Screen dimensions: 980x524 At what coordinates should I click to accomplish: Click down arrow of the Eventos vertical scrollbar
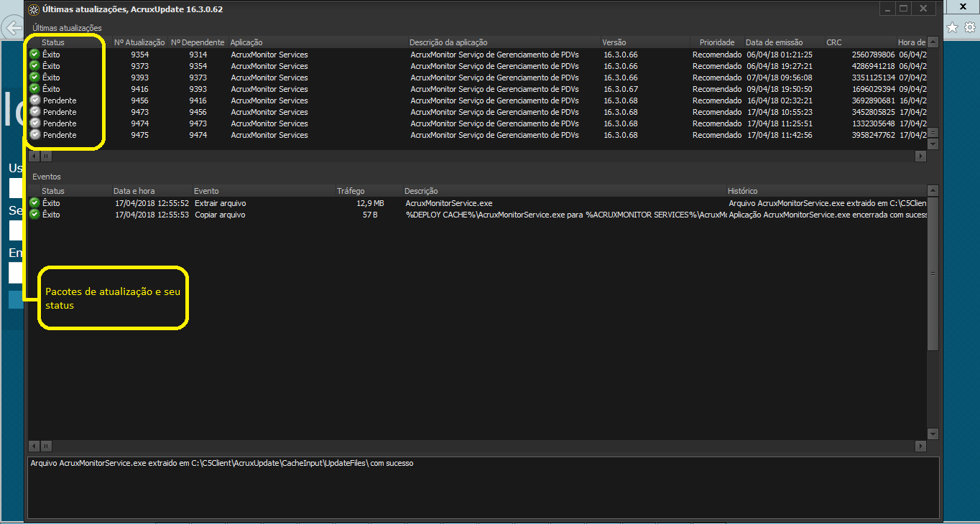933,434
